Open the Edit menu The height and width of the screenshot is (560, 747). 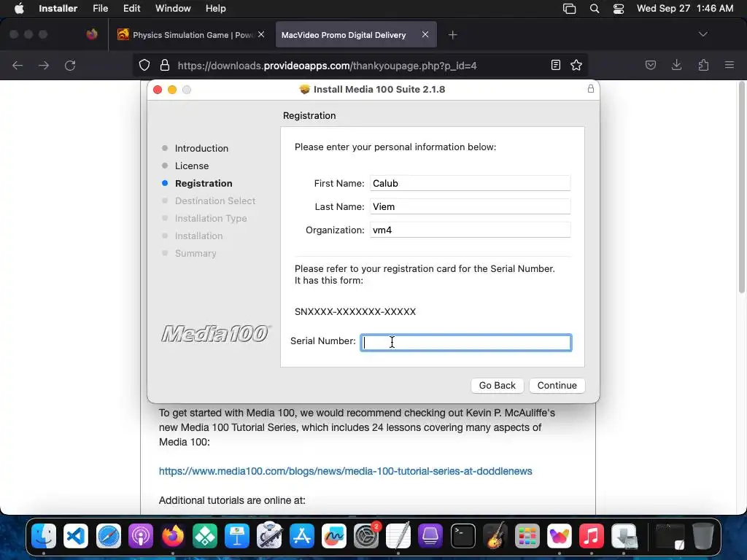[x=131, y=9]
